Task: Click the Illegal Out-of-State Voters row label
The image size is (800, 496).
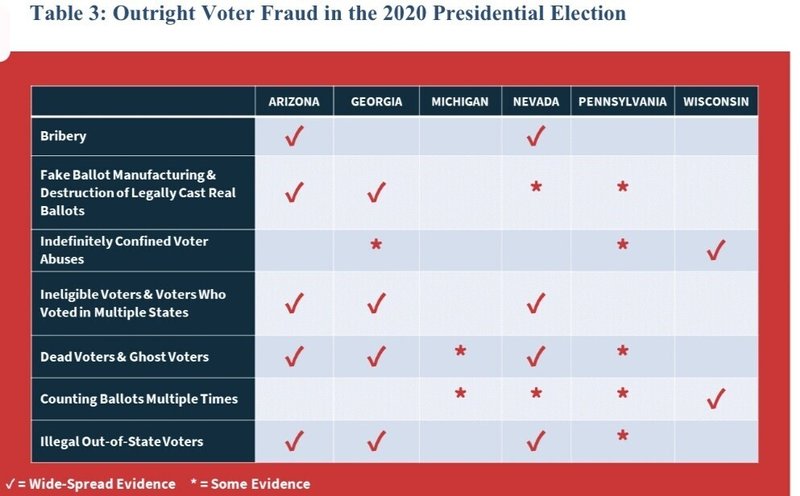Action: click(x=121, y=441)
